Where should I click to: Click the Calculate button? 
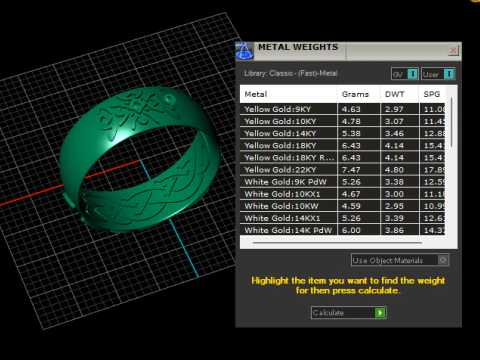pos(349,313)
